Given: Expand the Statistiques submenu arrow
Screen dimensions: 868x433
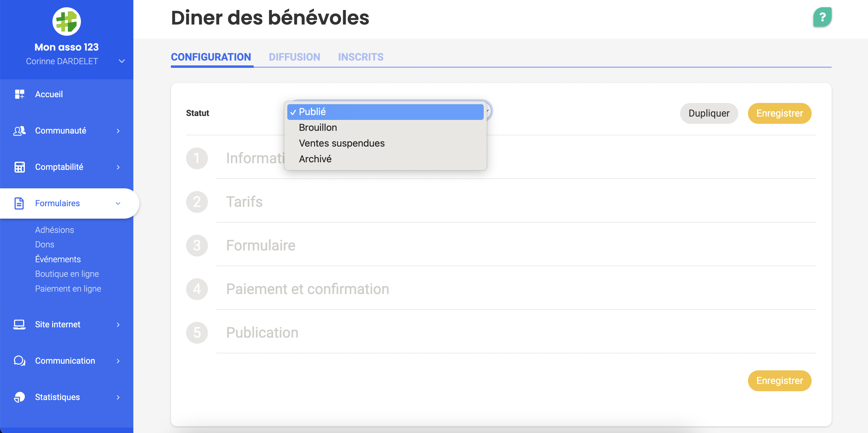Looking at the screenshot, I should 118,397.
